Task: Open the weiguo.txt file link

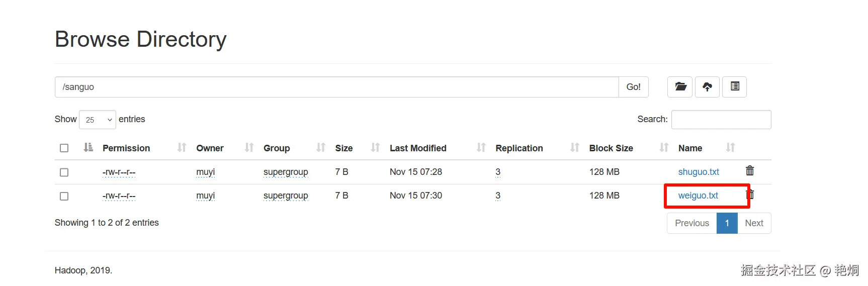Action: (x=698, y=196)
